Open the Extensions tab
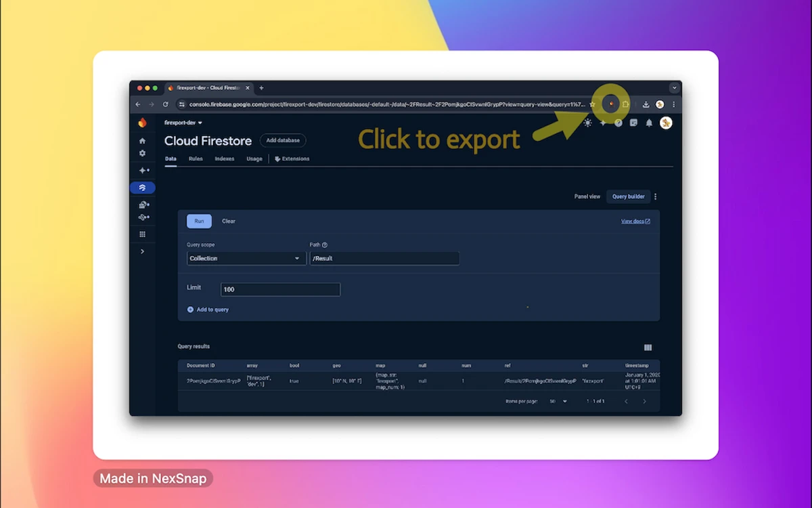Image resolution: width=812 pixels, height=508 pixels. point(292,158)
